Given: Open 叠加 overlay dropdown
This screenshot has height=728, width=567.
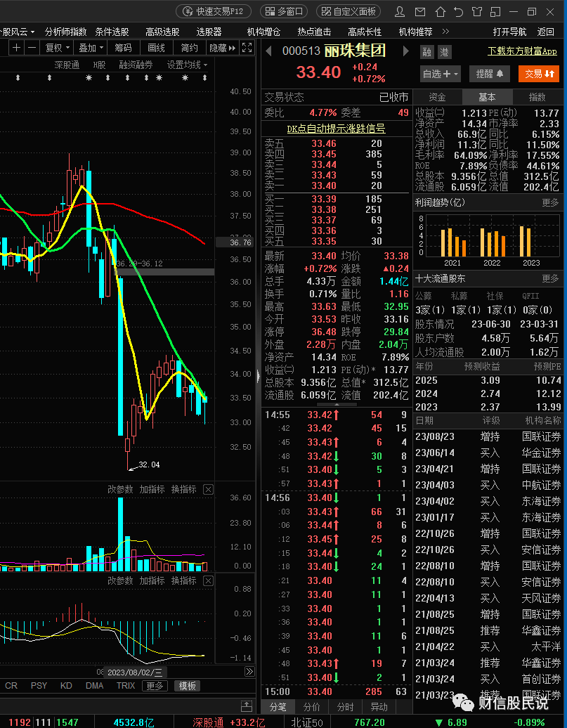Looking at the screenshot, I should coord(91,47).
